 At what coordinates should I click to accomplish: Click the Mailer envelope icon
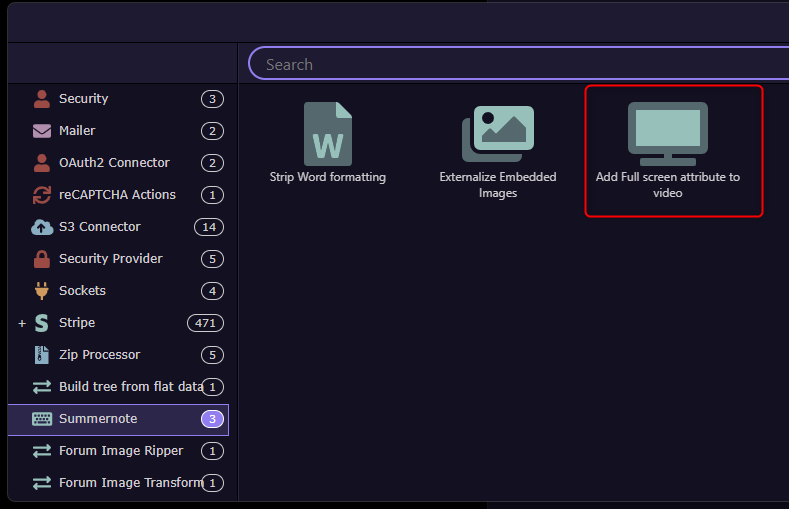pyautogui.click(x=42, y=131)
